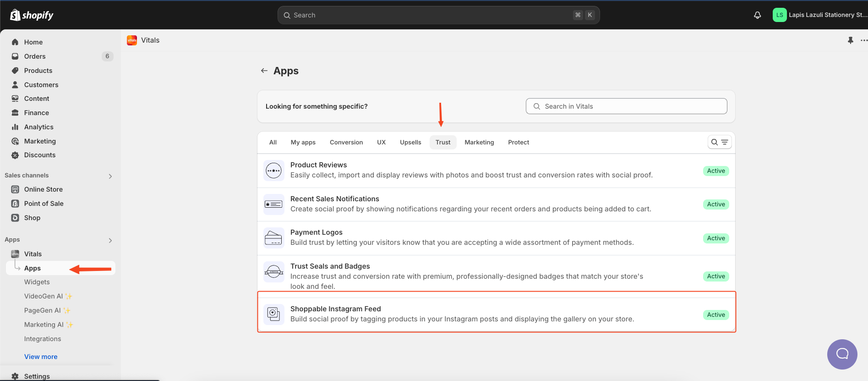The height and width of the screenshot is (381, 868).
Task: Open Apps sub-item under Vitals
Action: [60, 268]
